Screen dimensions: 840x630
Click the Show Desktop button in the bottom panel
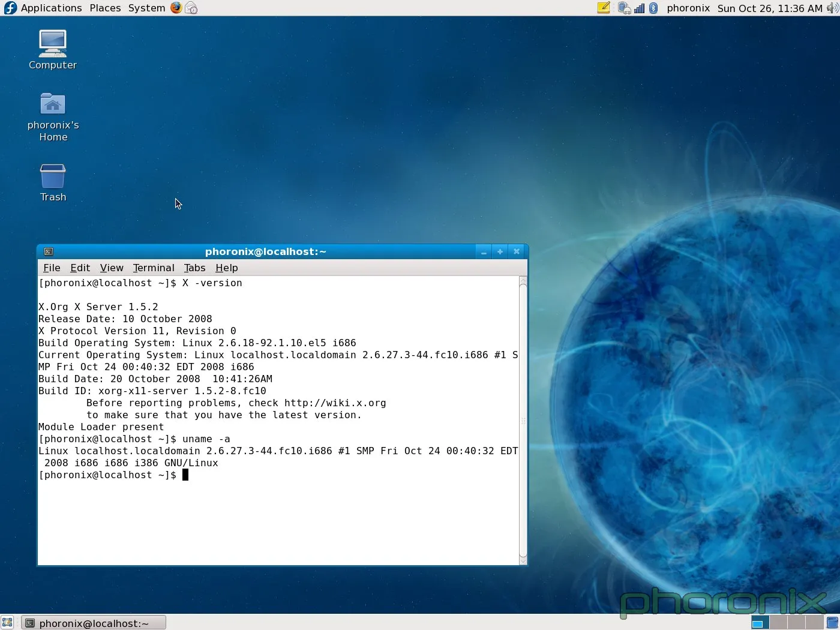[7, 623]
